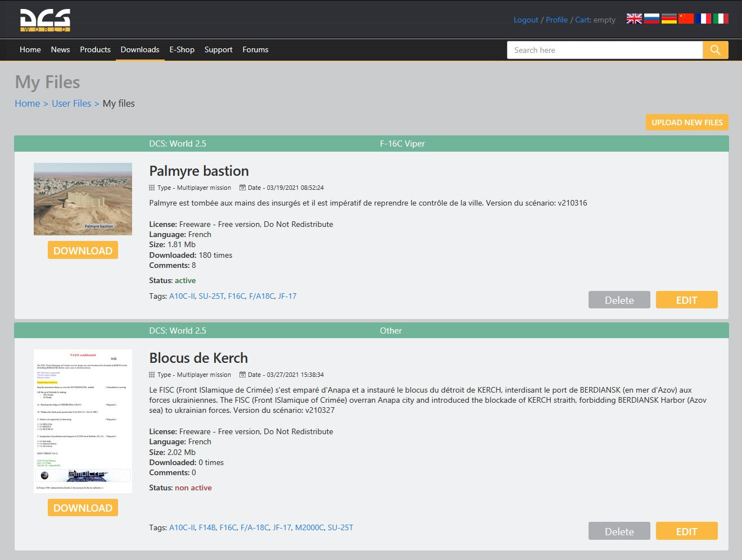This screenshot has width=742, height=560.
Task: Switch language to Italian flag
Action: tap(721, 19)
